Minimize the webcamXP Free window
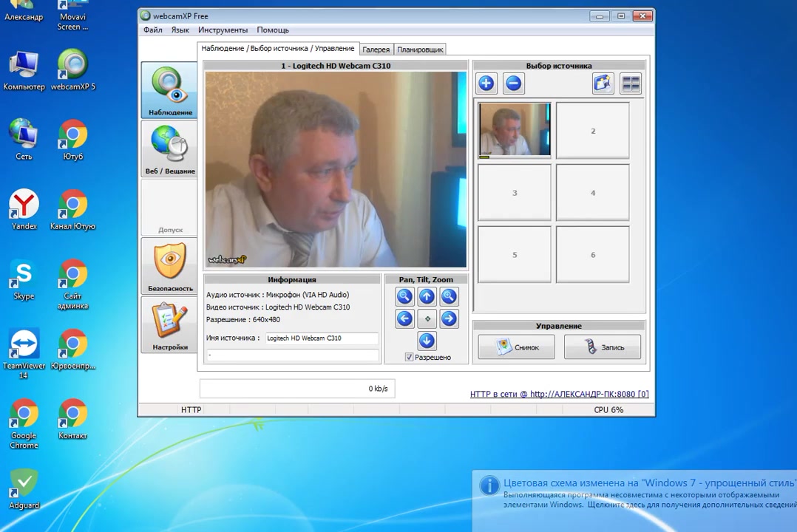Viewport: 797px width, 532px height. click(x=600, y=16)
